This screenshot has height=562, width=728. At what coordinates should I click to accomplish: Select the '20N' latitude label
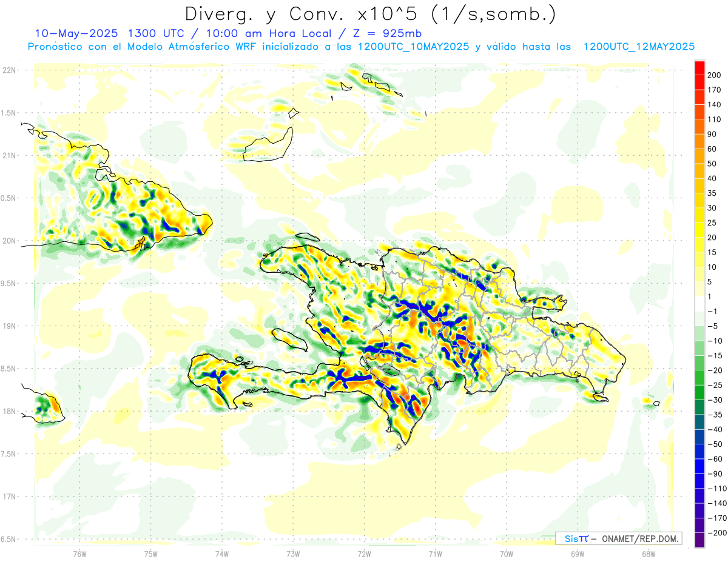(9, 241)
